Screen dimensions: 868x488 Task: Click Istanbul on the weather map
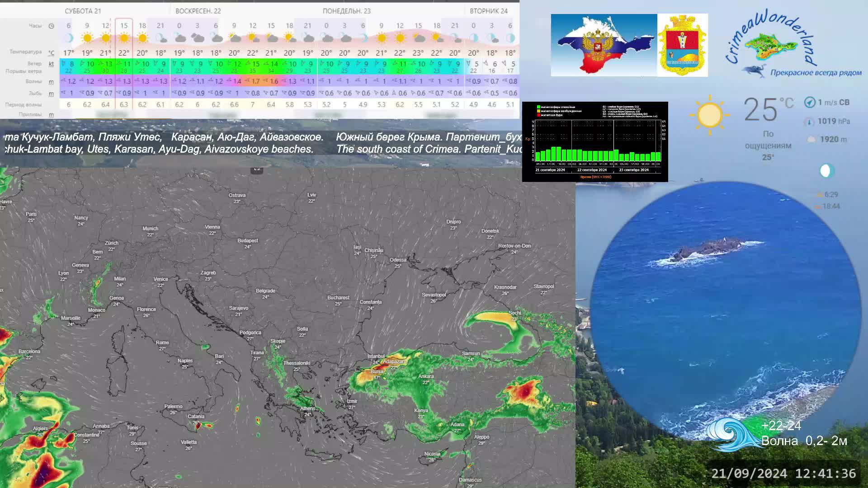tap(376, 359)
